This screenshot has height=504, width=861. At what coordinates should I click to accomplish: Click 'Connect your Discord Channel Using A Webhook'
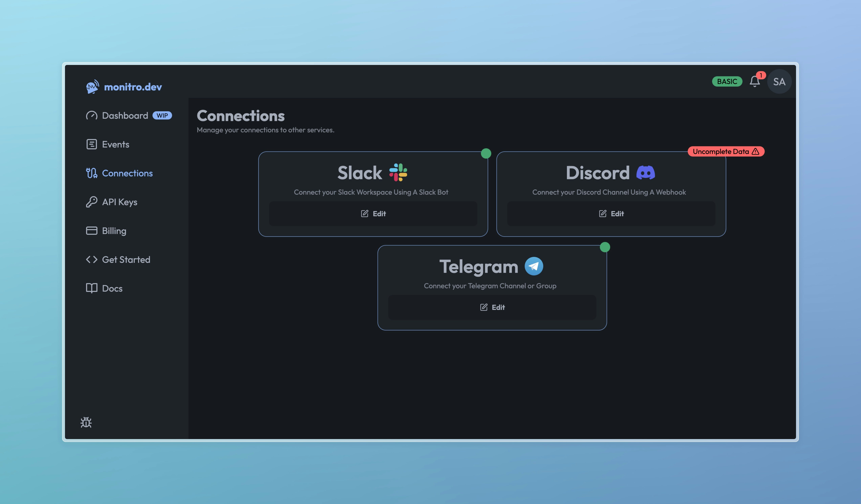click(x=609, y=192)
